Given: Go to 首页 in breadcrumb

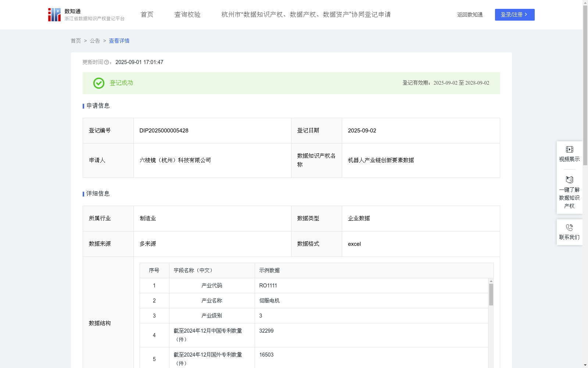Looking at the screenshot, I should click(76, 41).
